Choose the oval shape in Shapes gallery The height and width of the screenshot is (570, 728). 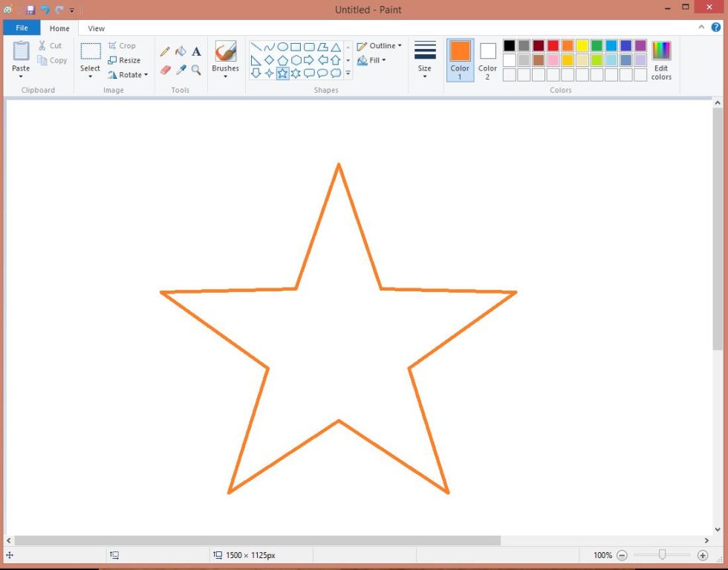pos(282,47)
